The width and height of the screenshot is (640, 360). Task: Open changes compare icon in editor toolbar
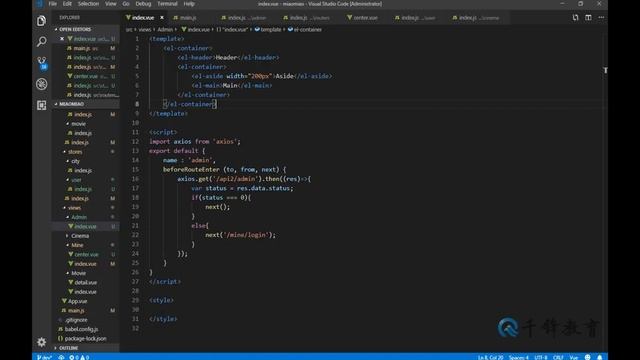[x=575, y=18]
